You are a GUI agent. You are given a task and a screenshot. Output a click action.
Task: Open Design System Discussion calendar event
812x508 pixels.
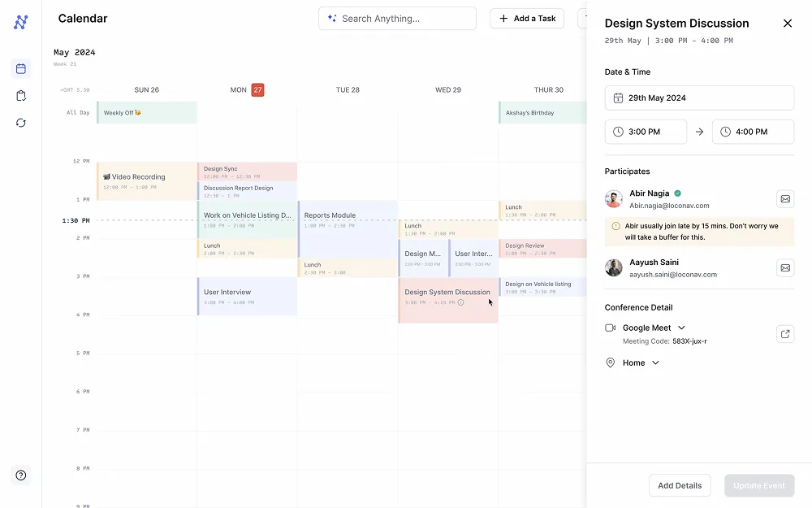[x=448, y=301]
